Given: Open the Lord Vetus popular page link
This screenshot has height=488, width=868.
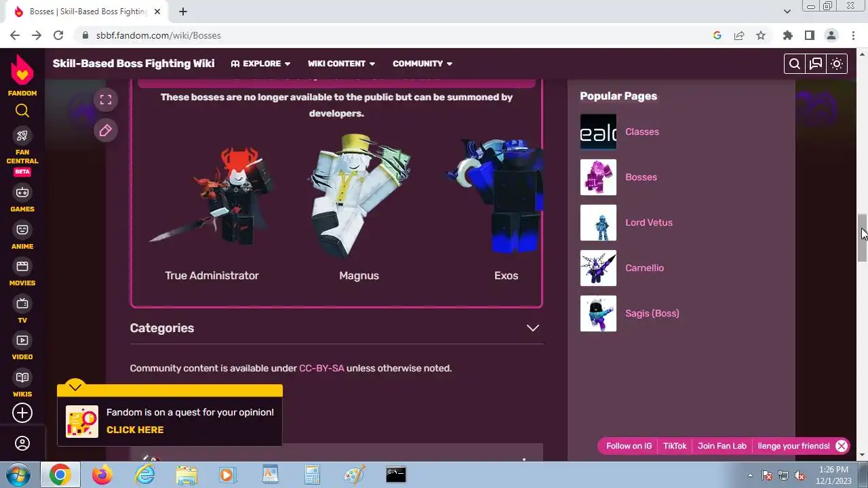Looking at the screenshot, I should (x=649, y=222).
